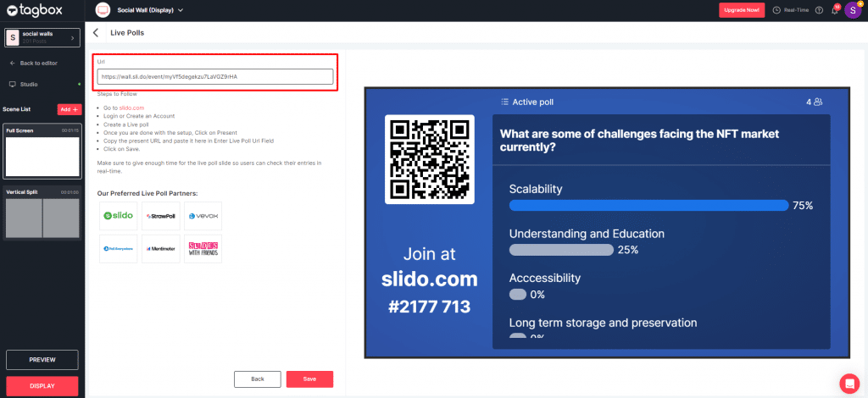Viewport: 868px width, 398px height.
Task: Expand the Social Wall (Display) dropdown
Action: click(x=150, y=10)
